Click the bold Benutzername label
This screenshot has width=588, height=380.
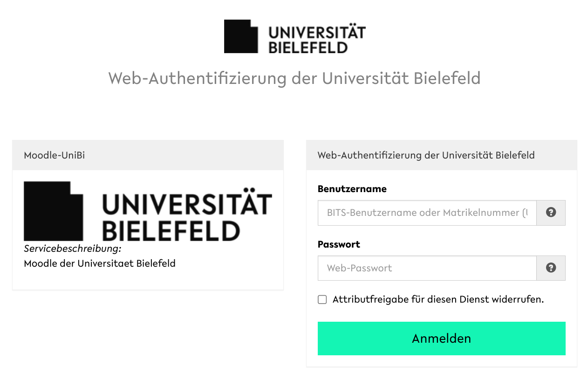pos(352,189)
